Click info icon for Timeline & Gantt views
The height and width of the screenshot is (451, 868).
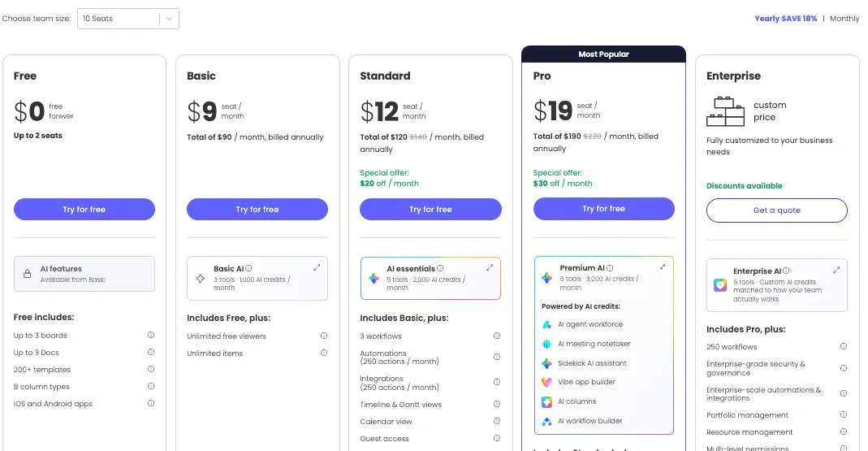pos(497,404)
